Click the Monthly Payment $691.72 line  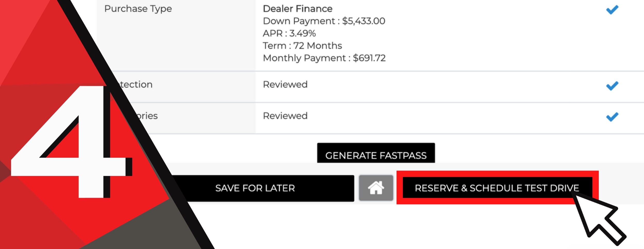pos(324,58)
